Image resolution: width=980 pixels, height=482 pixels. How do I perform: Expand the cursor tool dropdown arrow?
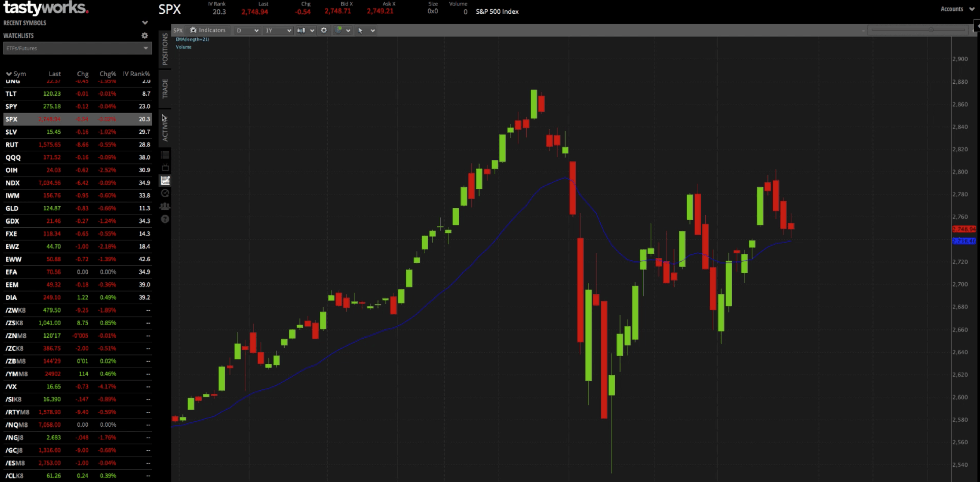click(x=373, y=31)
